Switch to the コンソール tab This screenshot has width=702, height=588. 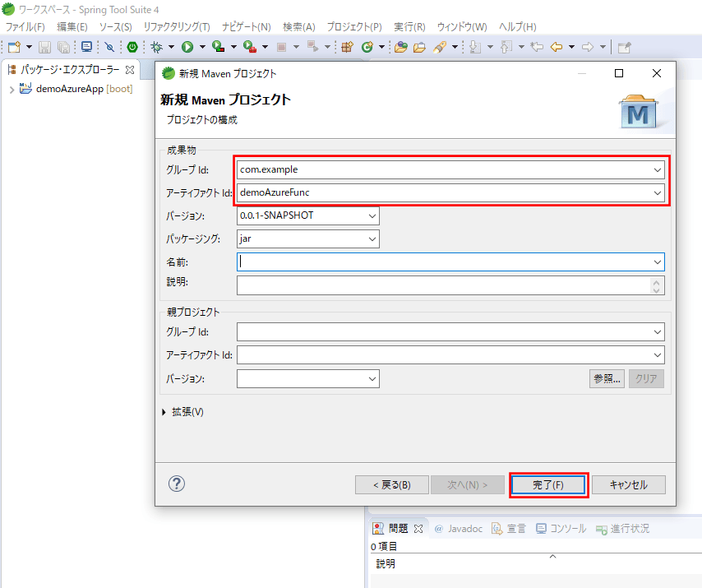561,528
